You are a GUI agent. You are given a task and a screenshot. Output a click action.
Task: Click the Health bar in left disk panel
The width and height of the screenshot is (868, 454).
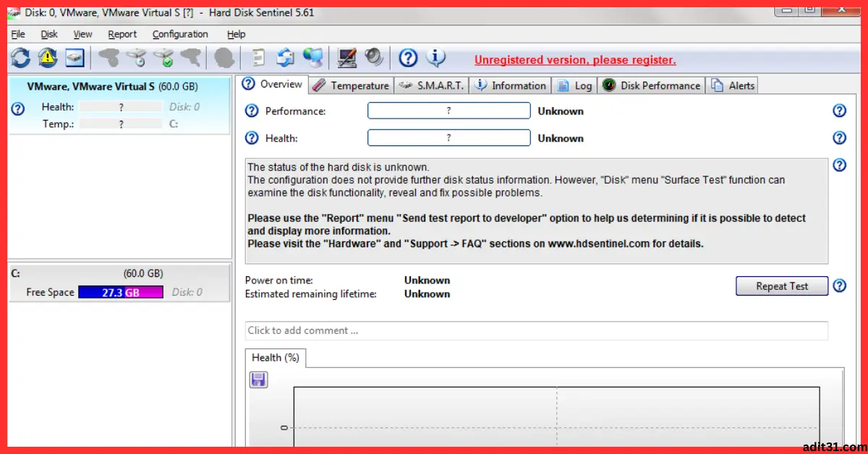121,107
